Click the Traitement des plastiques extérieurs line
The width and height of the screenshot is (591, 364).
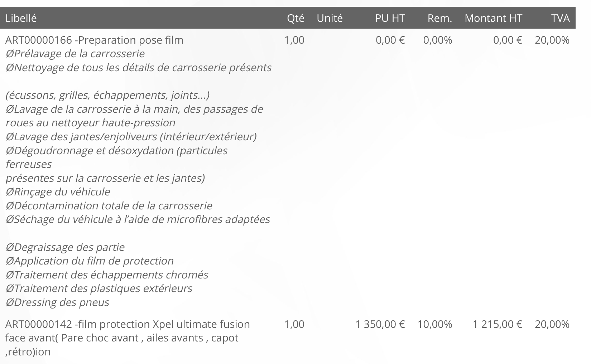click(x=99, y=288)
